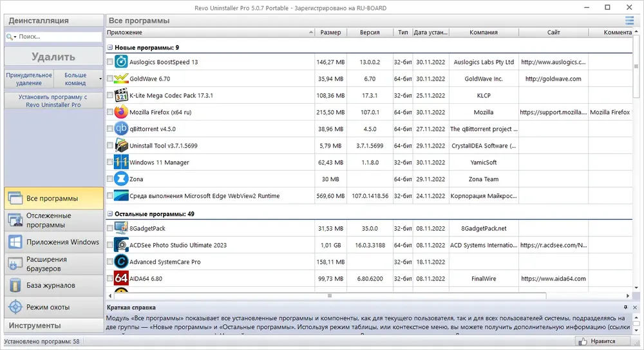The image size is (644, 350).
Task: Click the Zona program icon
Action: pos(121,179)
